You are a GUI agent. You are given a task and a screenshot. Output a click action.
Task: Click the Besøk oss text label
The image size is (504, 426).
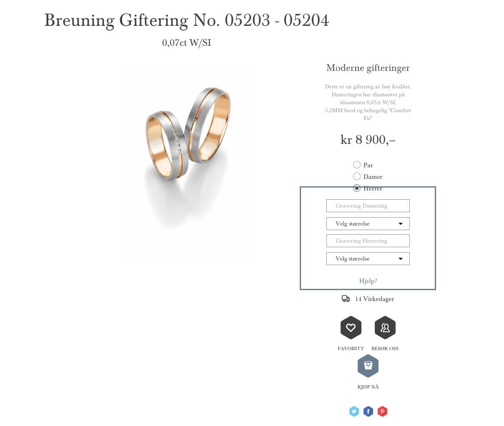(x=385, y=348)
